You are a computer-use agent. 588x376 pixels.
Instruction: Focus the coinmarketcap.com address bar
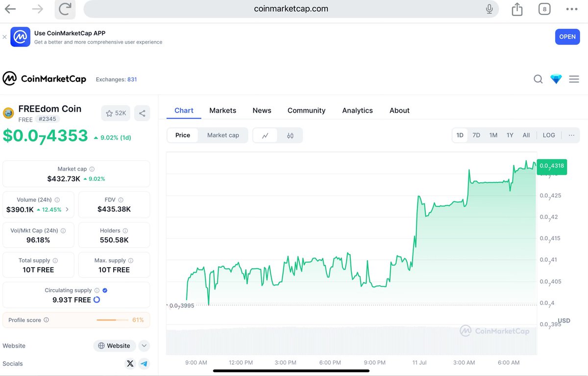click(291, 9)
